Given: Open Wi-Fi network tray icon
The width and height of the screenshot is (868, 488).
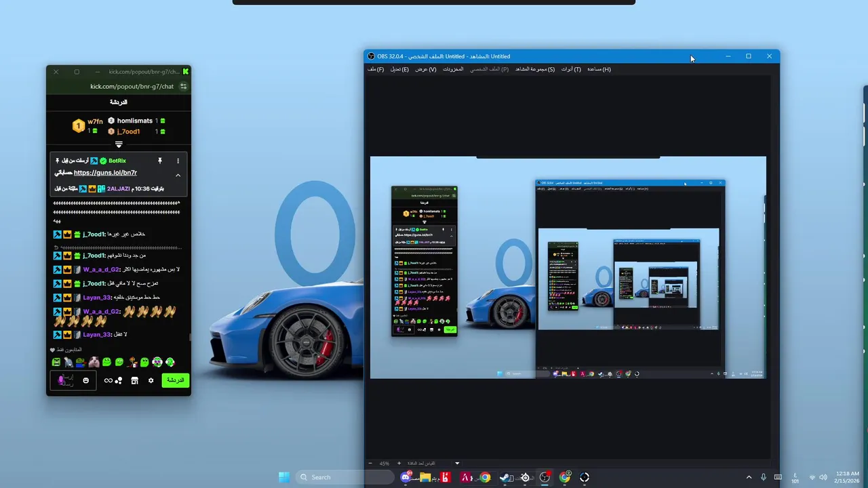Looking at the screenshot, I should 812,478.
